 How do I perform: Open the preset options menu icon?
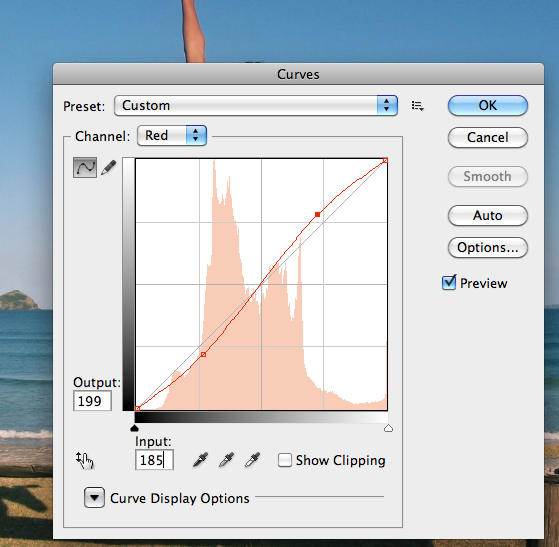417,106
